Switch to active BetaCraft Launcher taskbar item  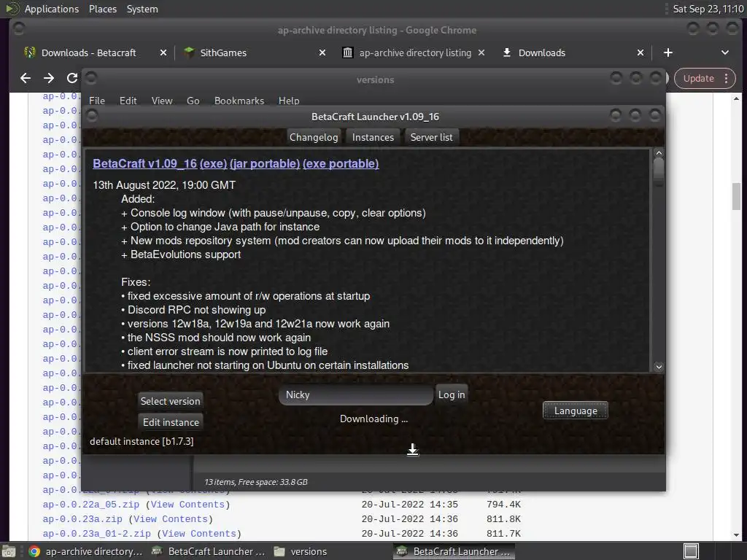click(454, 551)
